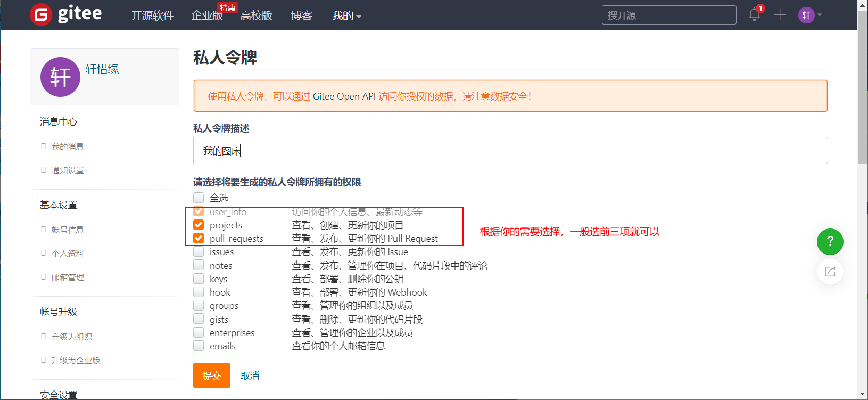
Task: Click the vertical page scrollbar thumb
Action: [862, 88]
